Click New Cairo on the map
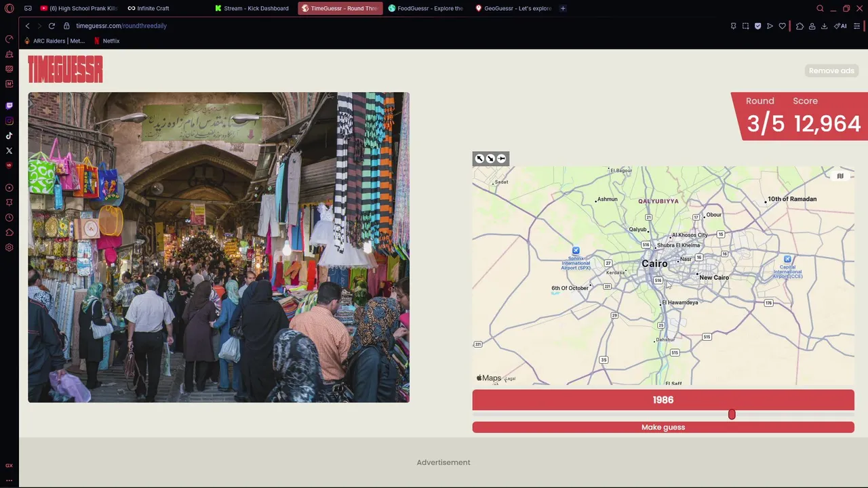This screenshot has width=868, height=488. [714, 277]
